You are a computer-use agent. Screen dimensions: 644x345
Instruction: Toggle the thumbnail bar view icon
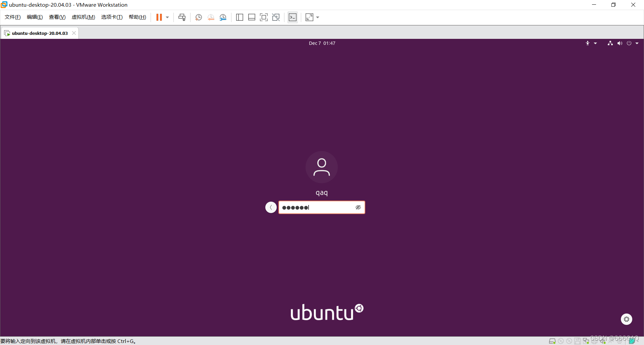pyautogui.click(x=252, y=17)
